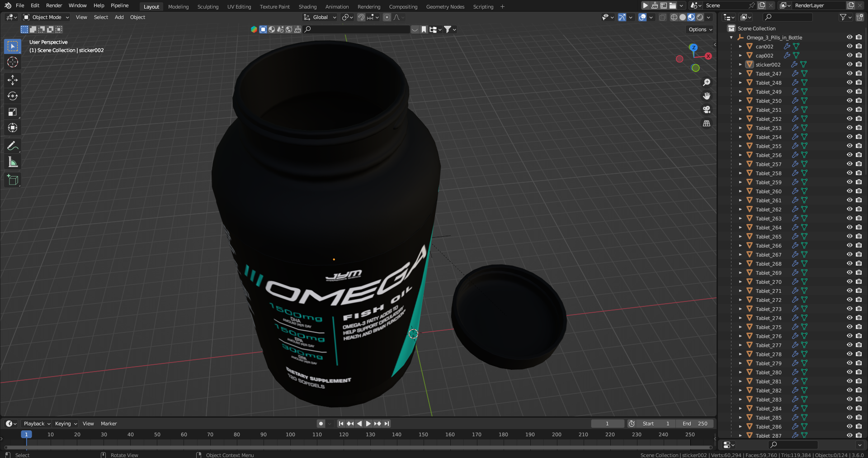Viewport: 868px width, 458px height.
Task: Switch to rendered viewport shading
Action: tap(700, 17)
